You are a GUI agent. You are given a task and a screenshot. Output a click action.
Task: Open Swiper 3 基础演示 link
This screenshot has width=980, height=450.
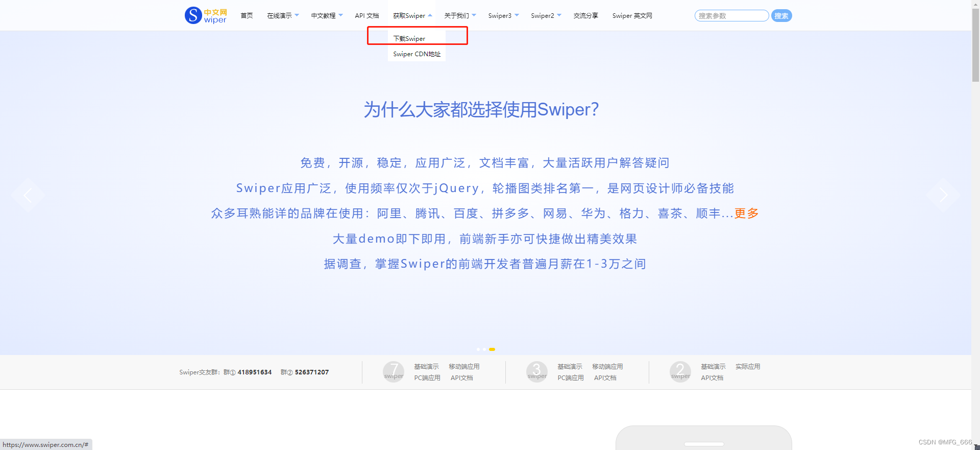[x=570, y=367]
